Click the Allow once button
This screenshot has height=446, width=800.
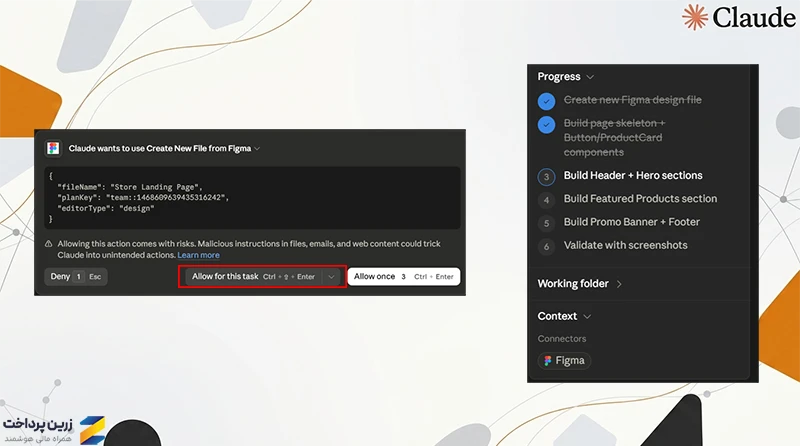coord(404,277)
